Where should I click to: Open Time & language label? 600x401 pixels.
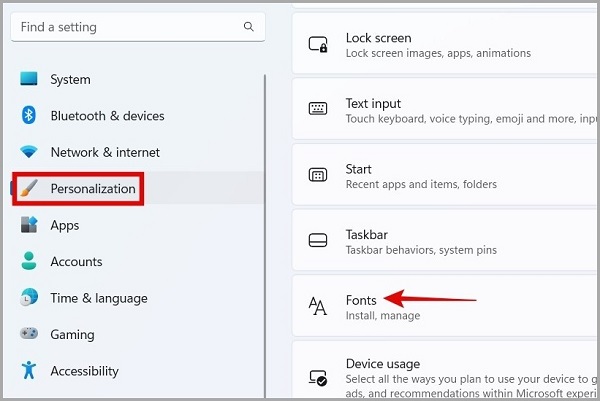tap(99, 298)
